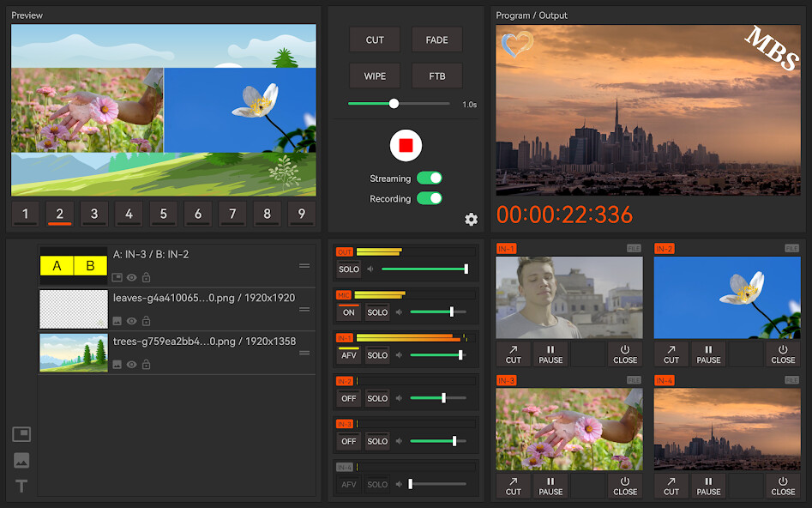The height and width of the screenshot is (508, 812).
Task: Add a picture-in-picture layer from the sidebar
Action: pyautogui.click(x=21, y=434)
